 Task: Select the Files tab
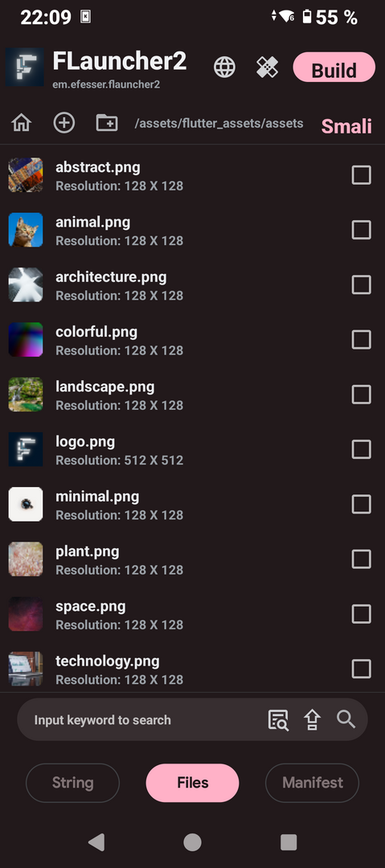click(x=192, y=783)
